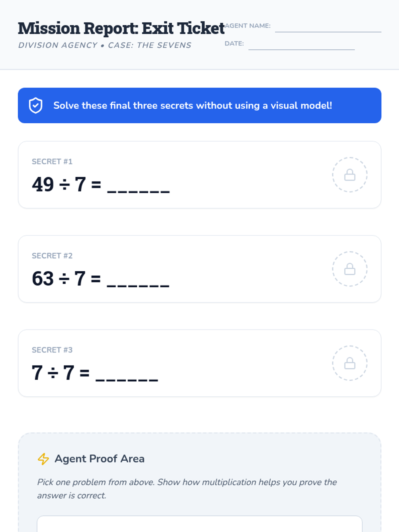399x532 pixels.
Task: Click the SECRET #1 label
Action: [x=52, y=162]
